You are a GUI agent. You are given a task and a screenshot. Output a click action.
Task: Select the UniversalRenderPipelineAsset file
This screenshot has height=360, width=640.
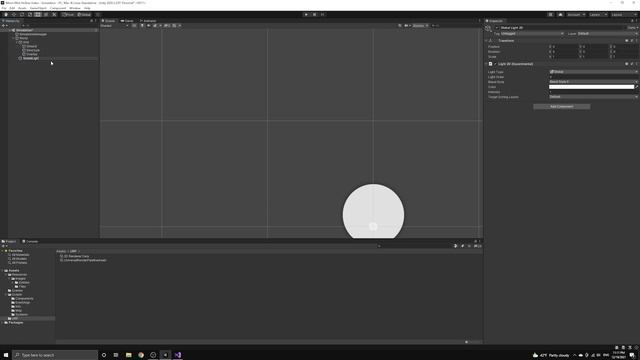[x=83, y=260]
